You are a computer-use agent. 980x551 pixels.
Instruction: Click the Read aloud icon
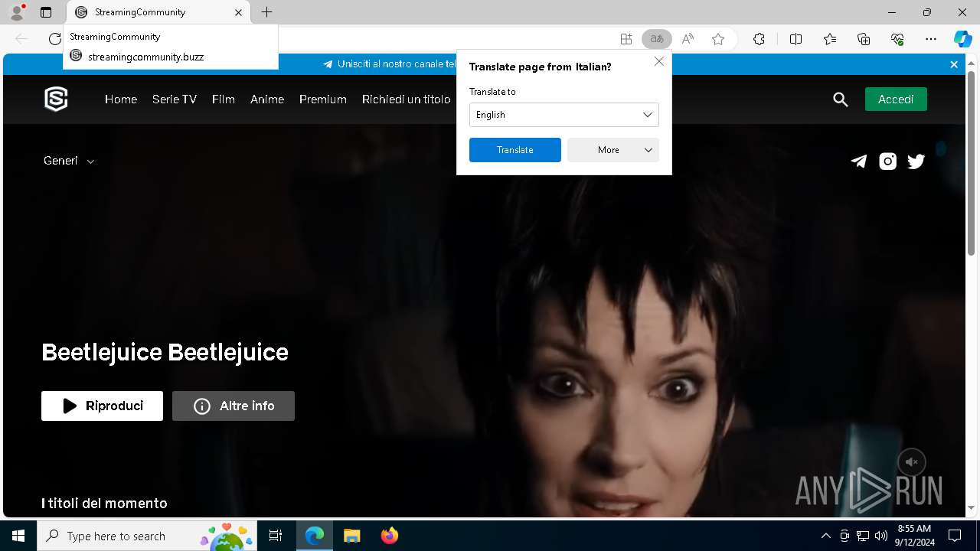pyautogui.click(x=688, y=39)
